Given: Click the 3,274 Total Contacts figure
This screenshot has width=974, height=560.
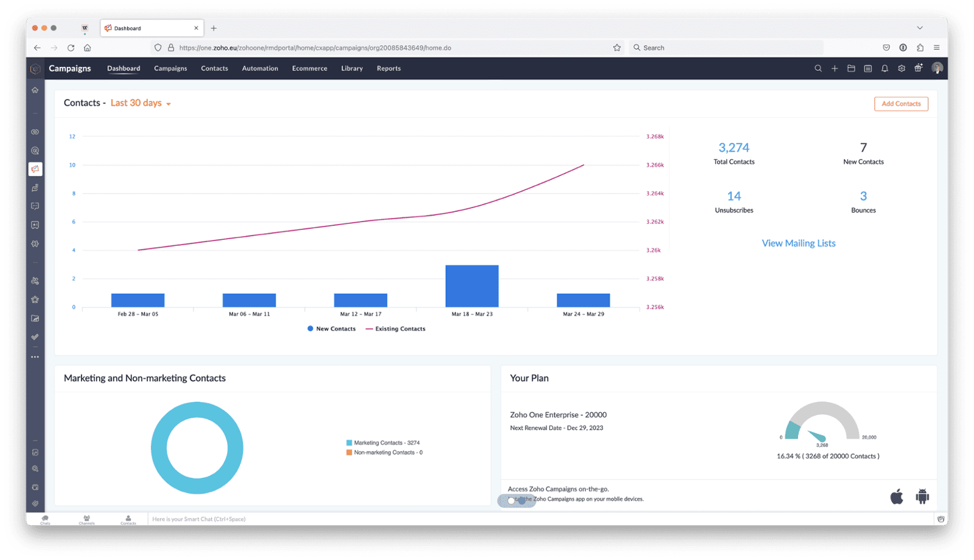Looking at the screenshot, I should [x=734, y=147].
